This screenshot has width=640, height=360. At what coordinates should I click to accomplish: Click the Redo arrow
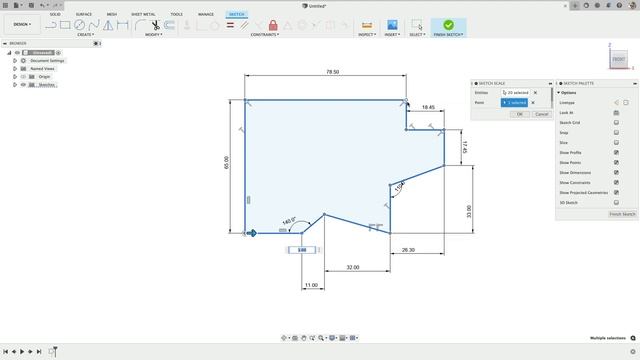(x=56, y=5)
